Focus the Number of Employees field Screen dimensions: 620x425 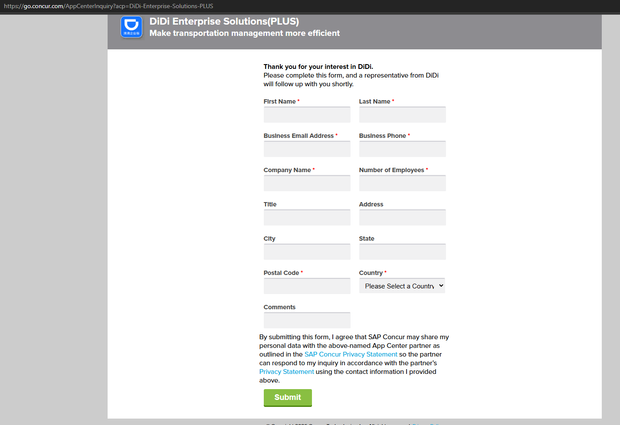pos(402,183)
